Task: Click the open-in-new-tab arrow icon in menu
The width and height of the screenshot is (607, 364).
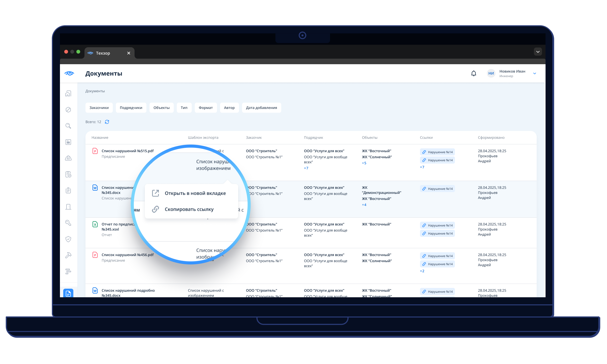Action: coord(156,193)
